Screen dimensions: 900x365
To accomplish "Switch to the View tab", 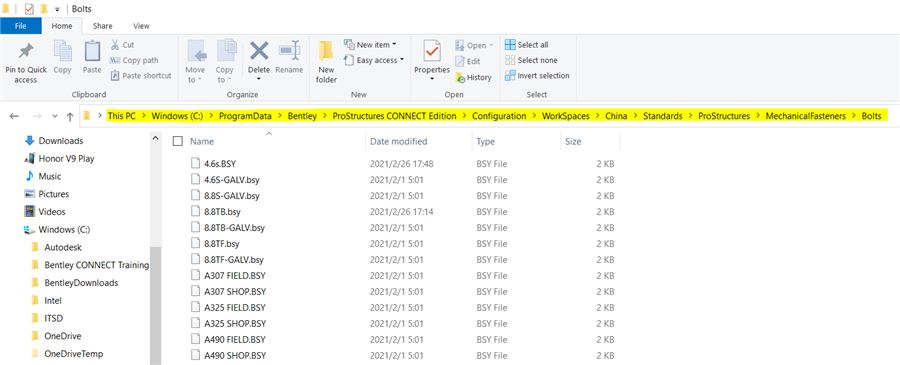I will coord(141,26).
